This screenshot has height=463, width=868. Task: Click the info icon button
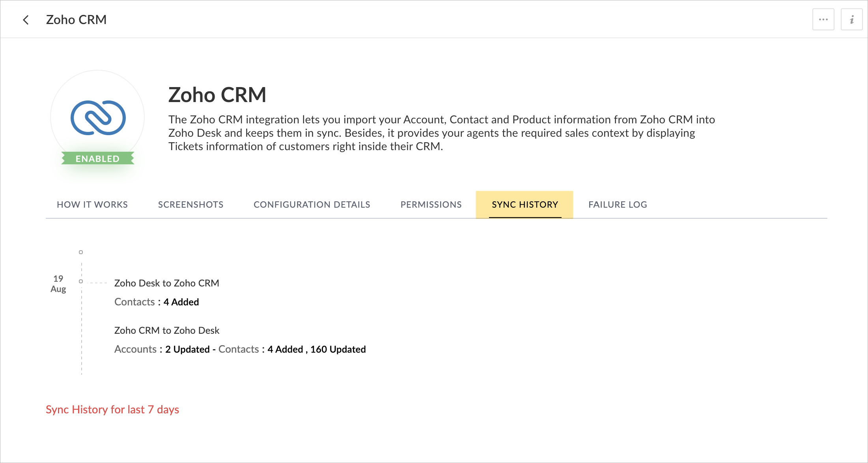tap(851, 19)
